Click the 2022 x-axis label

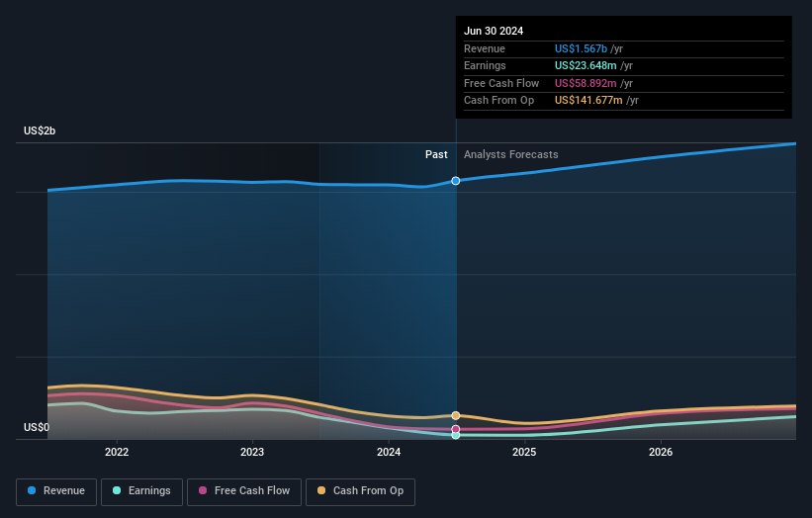click(x=117, y=452)
